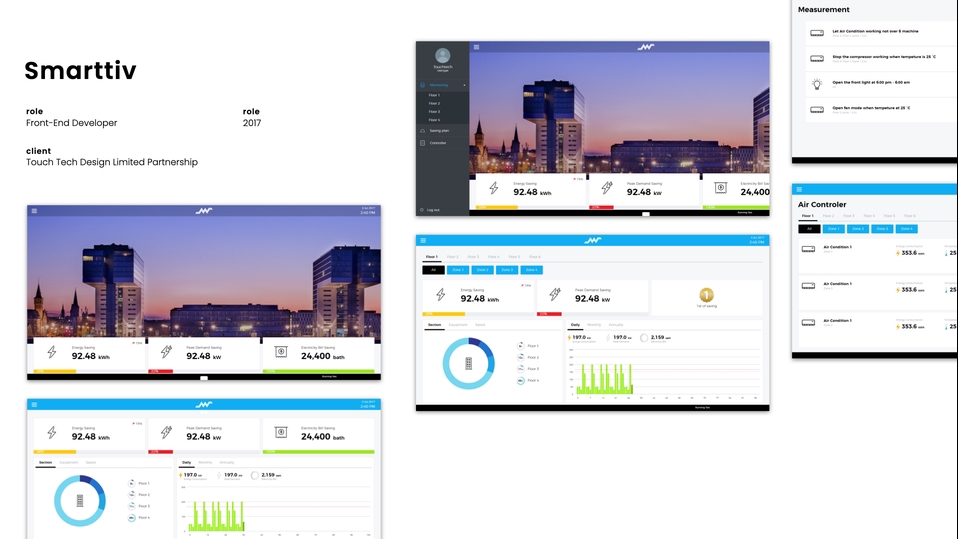Click air conditioner icon beside 'Open fan mode' rule
958x539 pixels.
817,110
